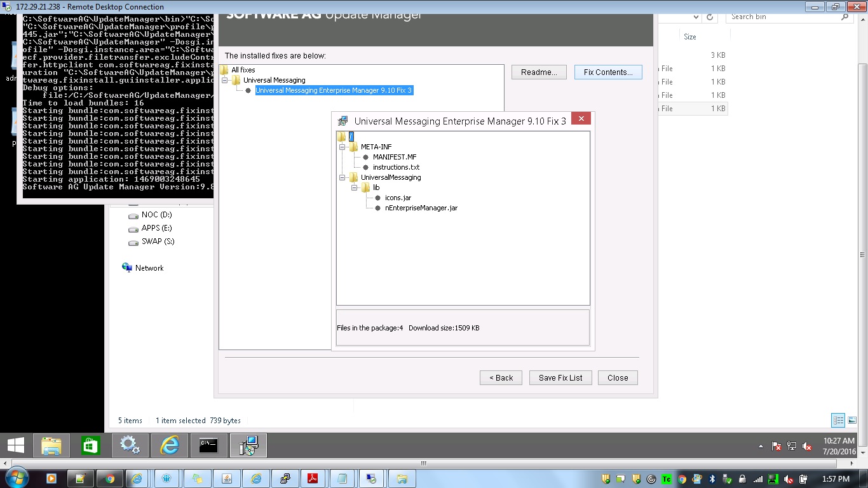
Task: Select MANIFEST.MF in the tree
Action: [395, 157]
